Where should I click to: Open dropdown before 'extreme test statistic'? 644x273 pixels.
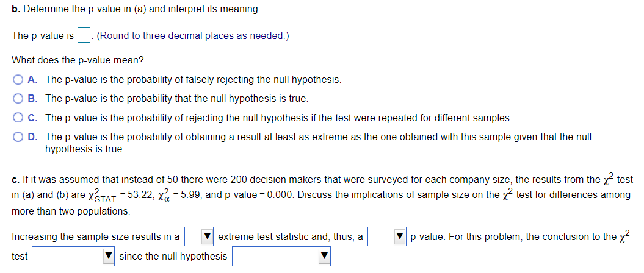pyautogui.click(x=200, y=236)
